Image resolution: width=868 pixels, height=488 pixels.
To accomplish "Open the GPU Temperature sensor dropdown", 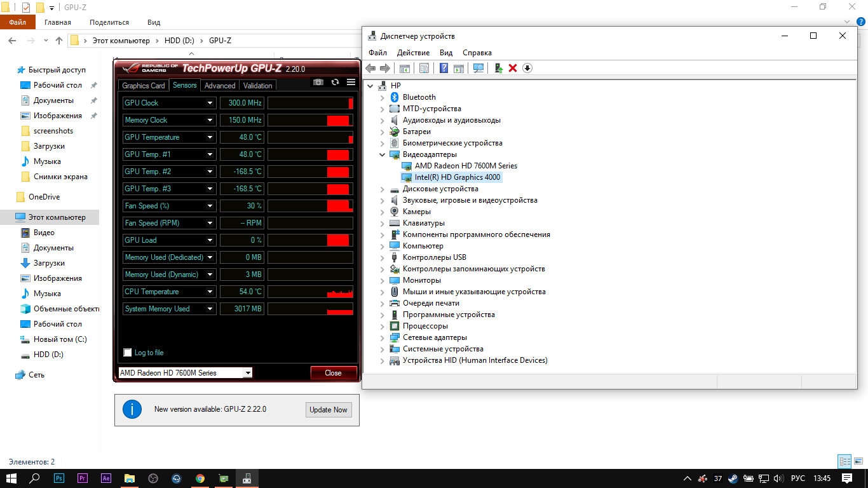I will pos(210,137).
